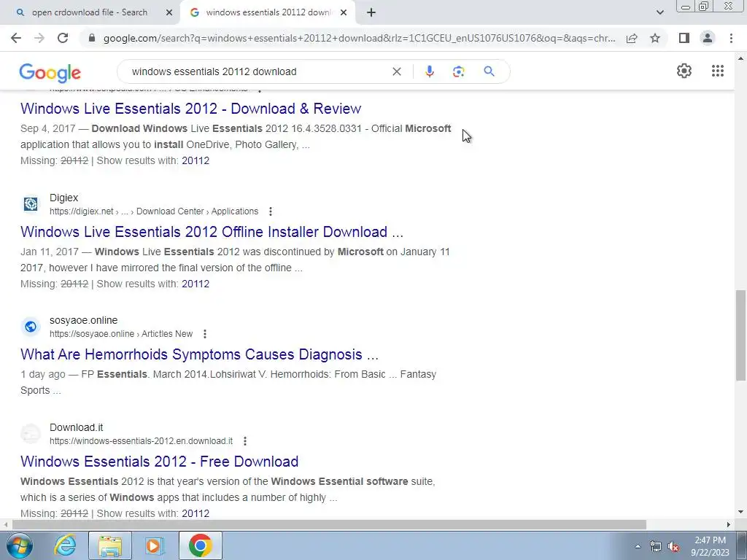Click the forward navigation arrow
The height and width of the screenshot is (560, 747).
(39, 38)
